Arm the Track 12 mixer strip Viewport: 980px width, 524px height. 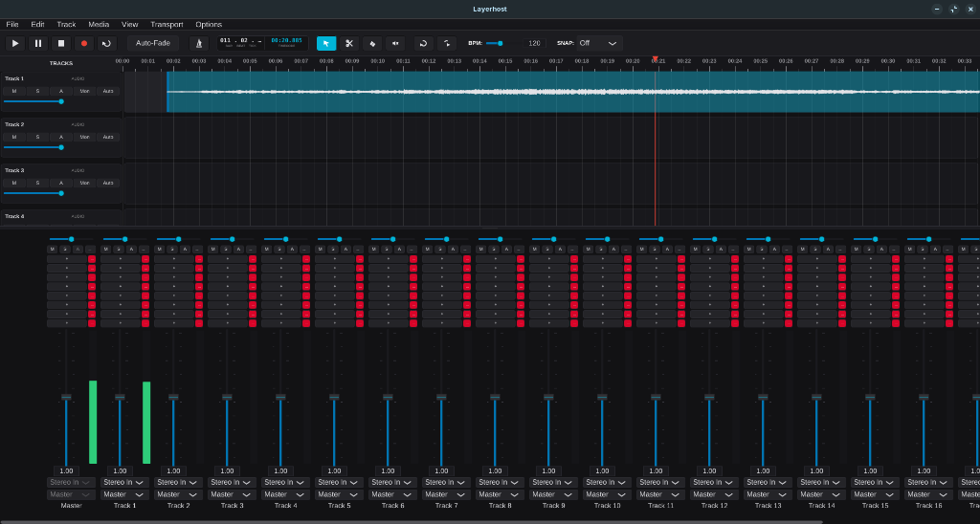[x=721, y=250]
